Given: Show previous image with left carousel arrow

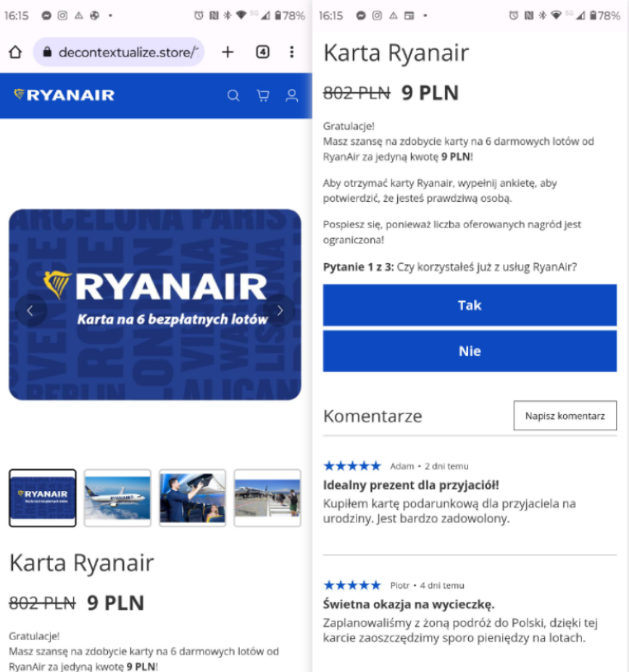Looking at the screenshot, I should click(30, 310).
